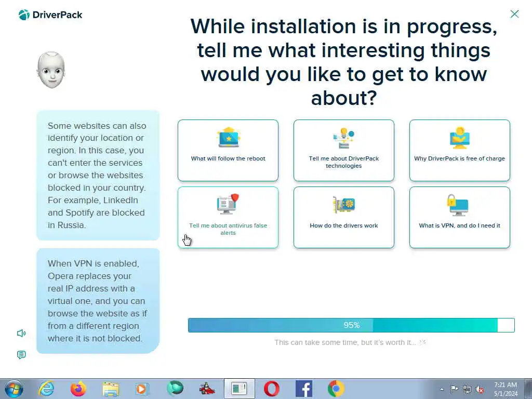Open the "How do the drivers work" card
532x399 pixels.
coord(344,218)
